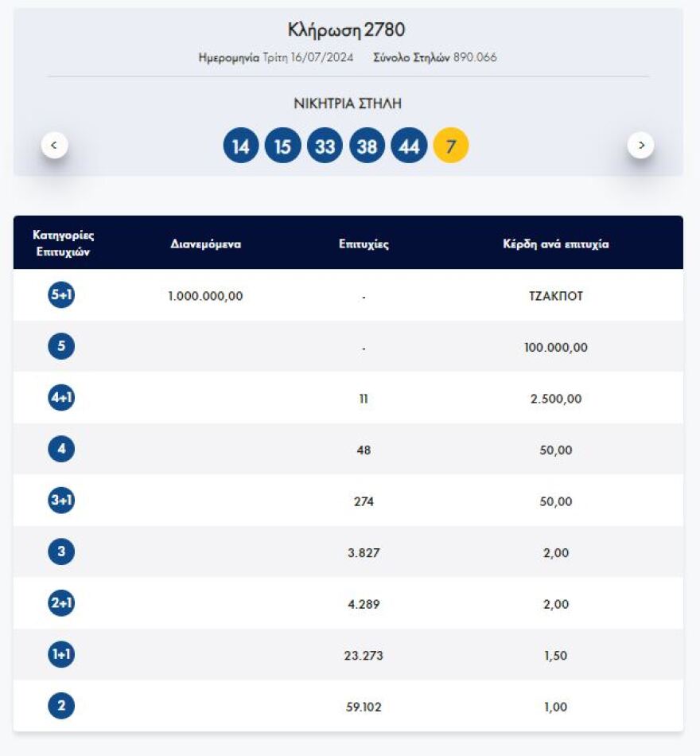Go to the previous draw with left arrow
700x756 pixels.
tap(54, 146)
